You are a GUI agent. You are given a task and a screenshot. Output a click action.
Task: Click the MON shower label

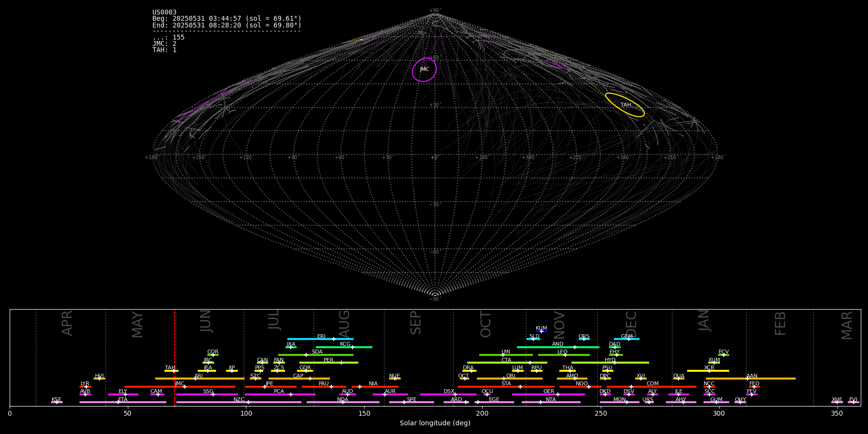click(620, 400)
